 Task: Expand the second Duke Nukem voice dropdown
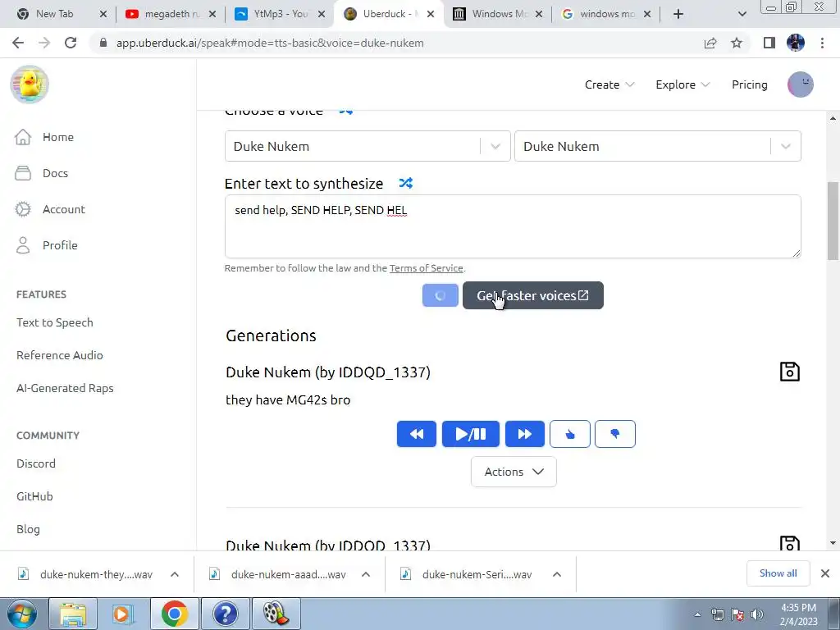pos(785,146)
